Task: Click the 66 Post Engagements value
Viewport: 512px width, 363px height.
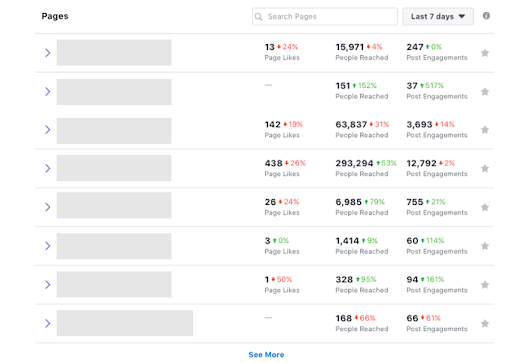Action: (412, 318)
